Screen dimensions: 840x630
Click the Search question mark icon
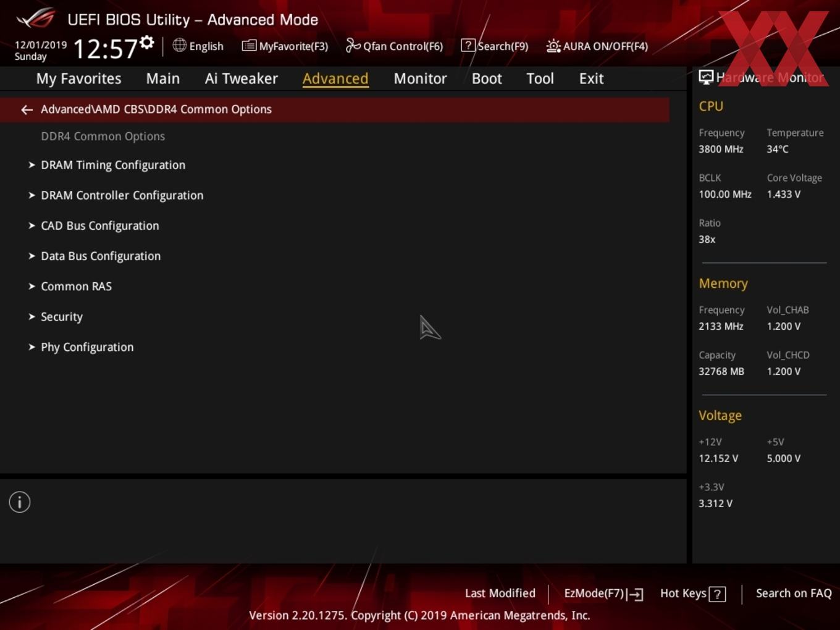point(468,45)
